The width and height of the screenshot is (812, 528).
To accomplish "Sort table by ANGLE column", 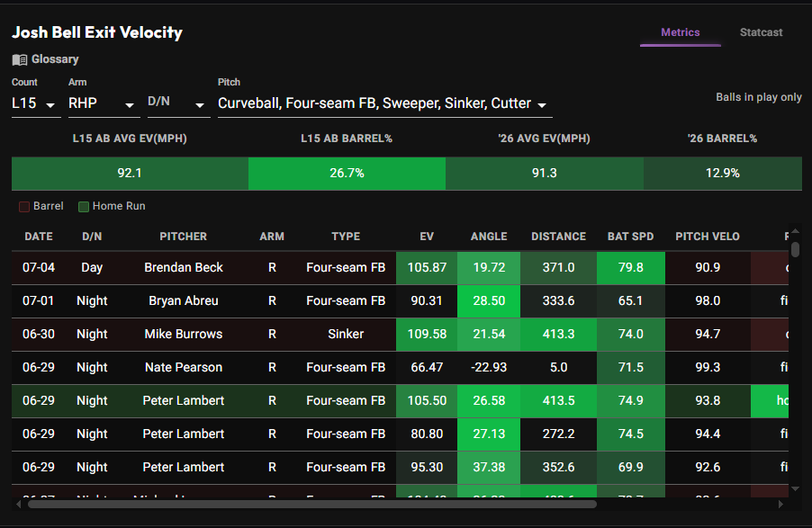I will (489, 237).
